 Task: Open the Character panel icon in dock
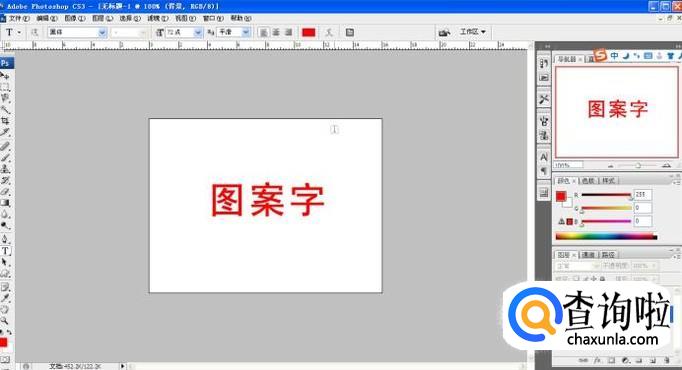click(x=544, y=157)
